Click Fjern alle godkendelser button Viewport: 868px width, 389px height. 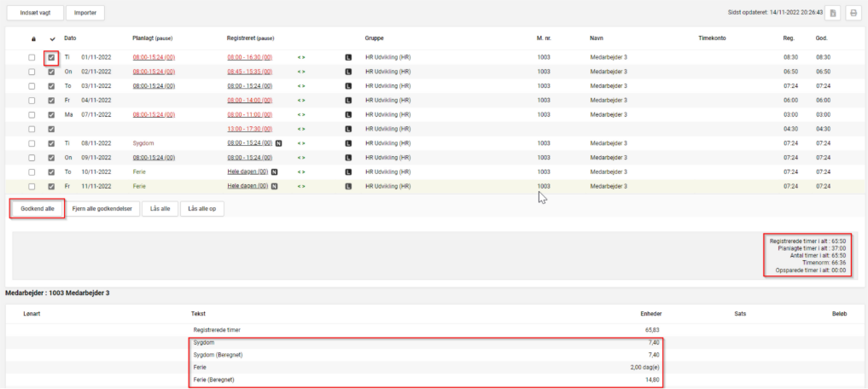(101, 209)
